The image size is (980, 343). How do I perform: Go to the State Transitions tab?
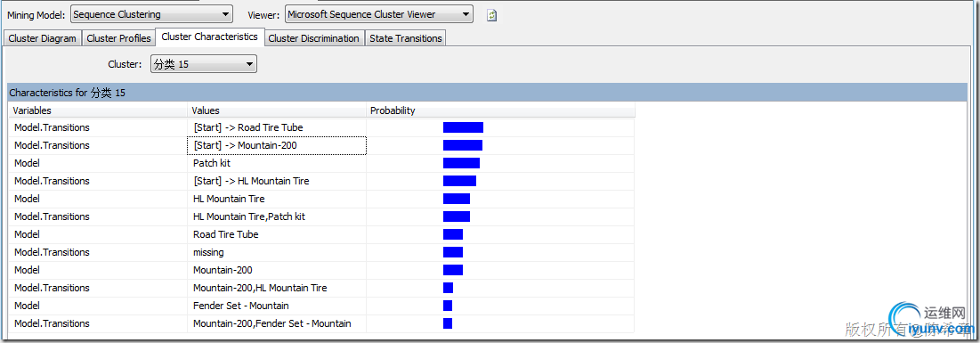coord(406,38)
